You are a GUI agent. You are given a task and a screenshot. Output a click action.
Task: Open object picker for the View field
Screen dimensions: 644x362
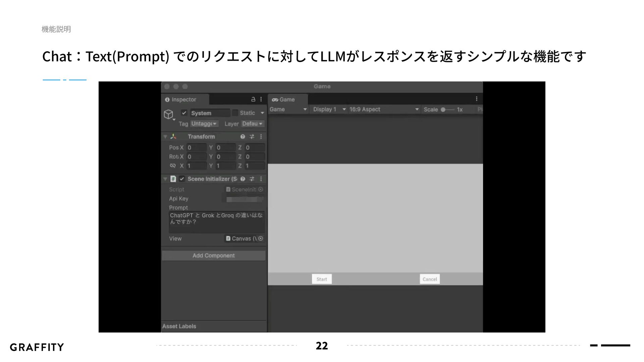261,238
